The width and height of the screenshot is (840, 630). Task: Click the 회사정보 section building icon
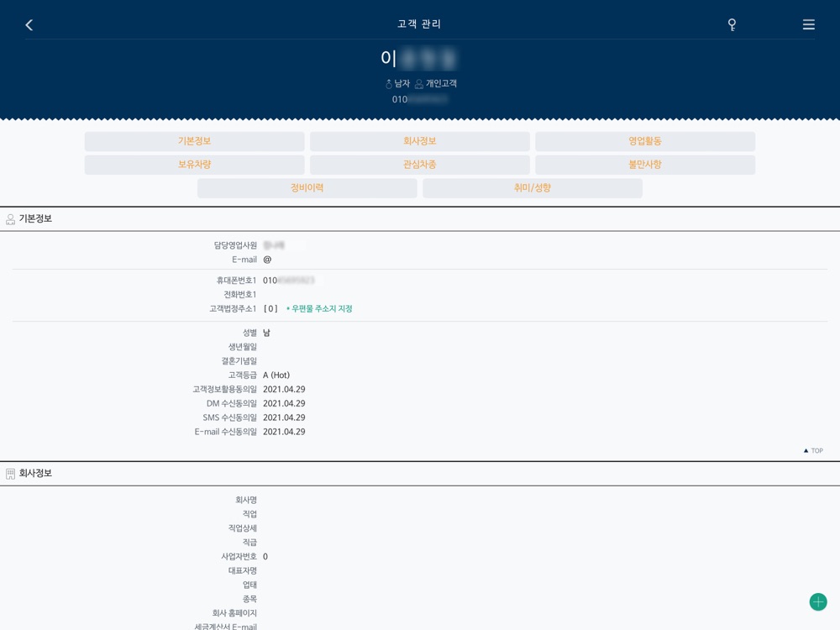click(11, 474)
